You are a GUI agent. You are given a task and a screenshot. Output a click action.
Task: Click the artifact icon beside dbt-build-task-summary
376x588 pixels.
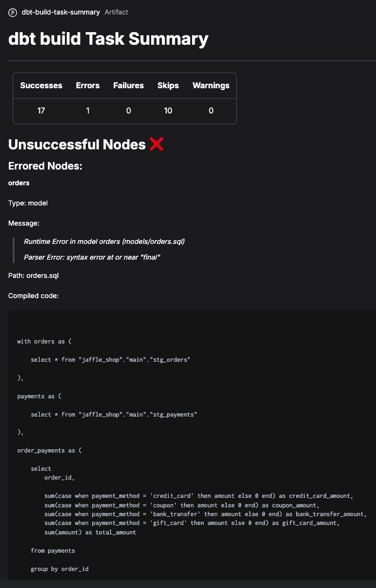click(x=13, y=13)
